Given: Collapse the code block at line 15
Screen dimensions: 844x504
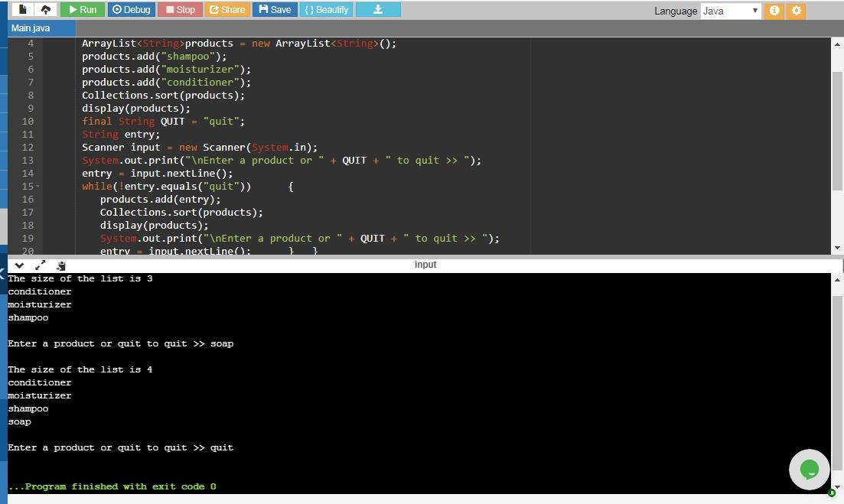Looking at the screenshot, I should click(37, 187).
